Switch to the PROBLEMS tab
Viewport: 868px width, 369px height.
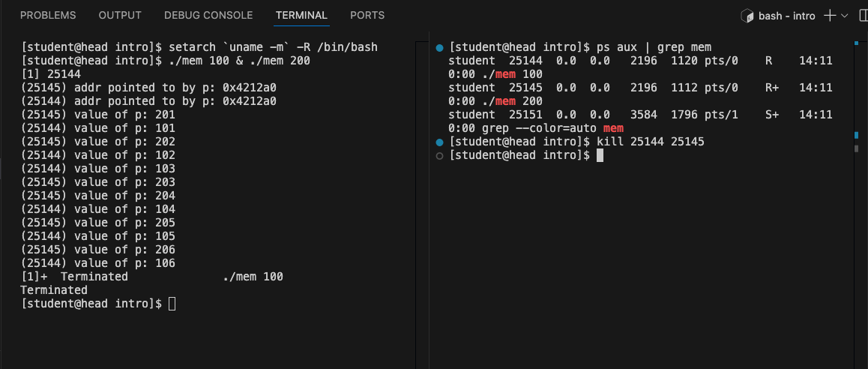[x=48, y=15]
